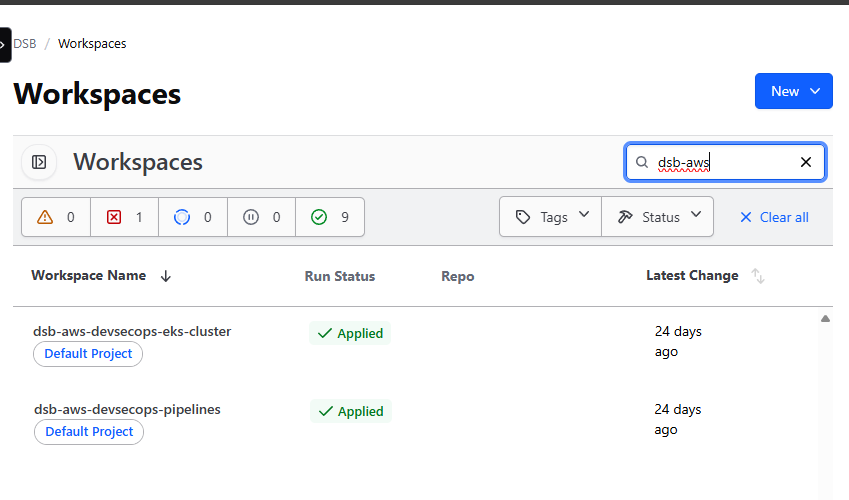Image resolution: width=849 pixels, height=500 pixels.
Task: Sort by Workspace Name arrow
Action: [x=166, y=276]
